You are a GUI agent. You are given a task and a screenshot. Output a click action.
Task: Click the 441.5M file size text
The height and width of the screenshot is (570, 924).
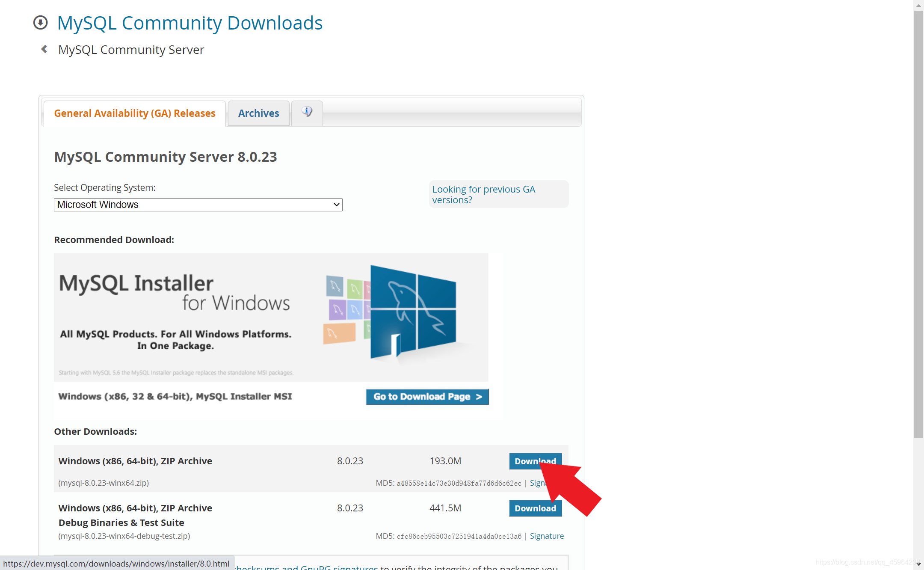click(445, 508)
